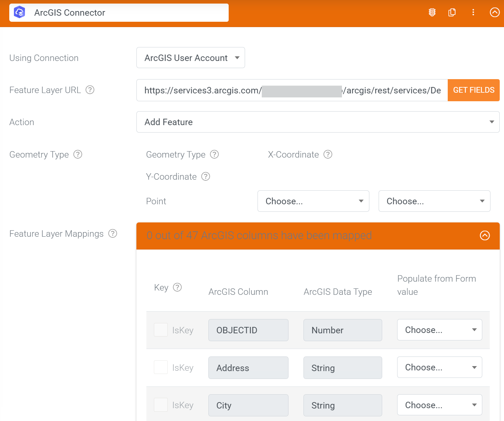Click help icon next to Key column header
Image resolution: width=504 pixels, height=421 pixels.
177,287
